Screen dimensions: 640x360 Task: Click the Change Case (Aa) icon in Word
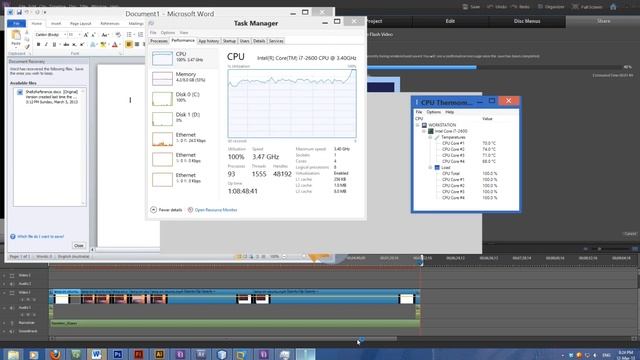point(104,35)
